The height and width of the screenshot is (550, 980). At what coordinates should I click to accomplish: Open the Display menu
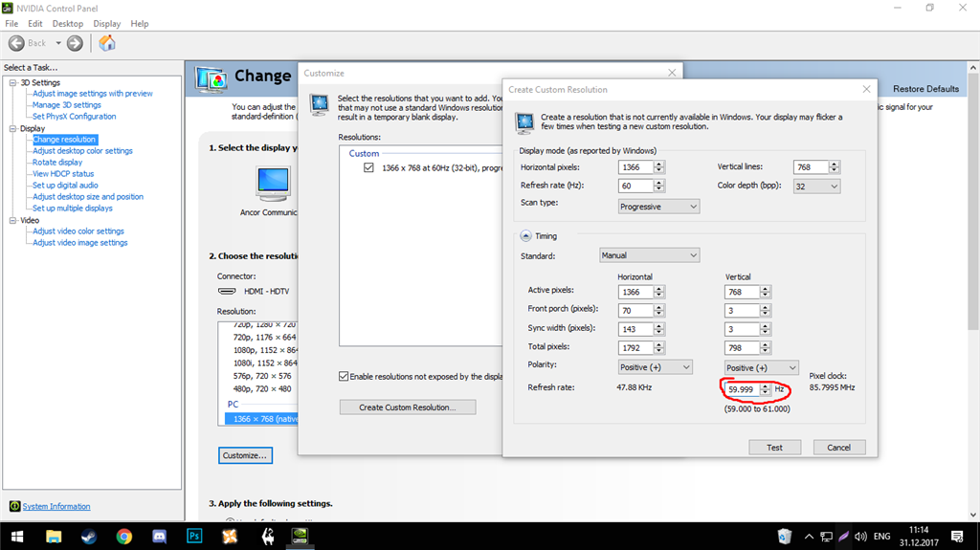[107, 23]
